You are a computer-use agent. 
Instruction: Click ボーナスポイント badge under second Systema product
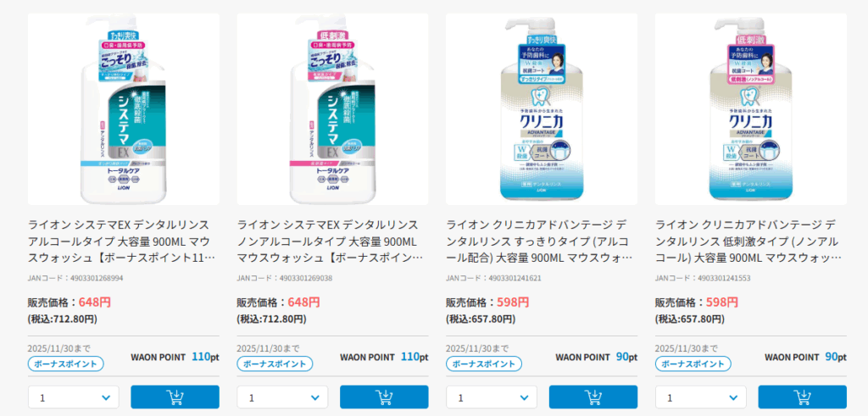pyautogui.click(x=275, y=364)
